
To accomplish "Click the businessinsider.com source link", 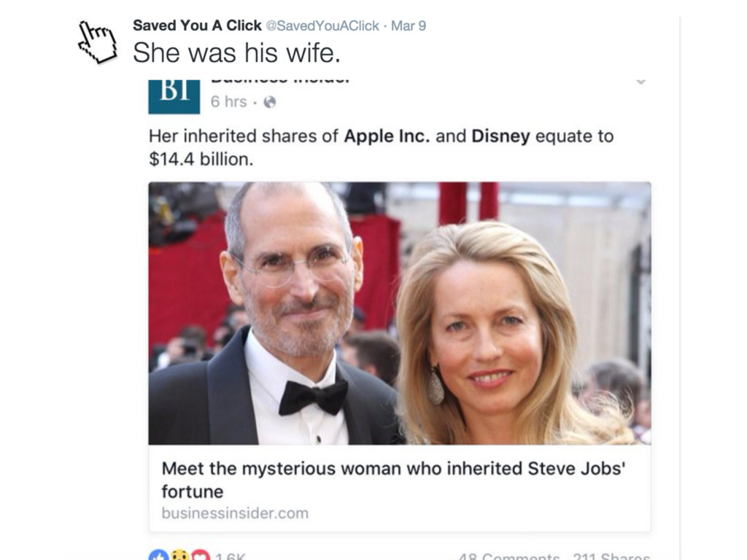I will coord(235,513).
